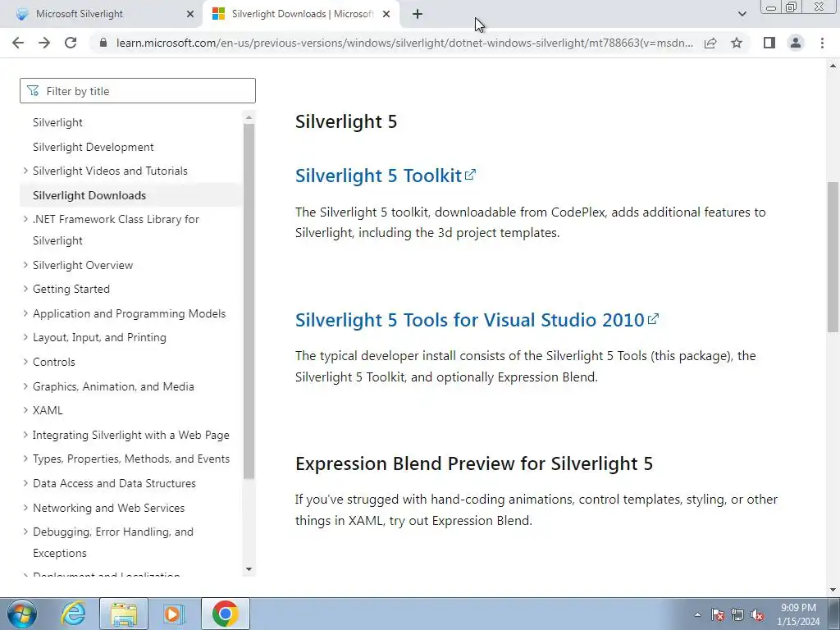This screenshot has height=630, width=840.
Task: Open the Chrome profile menu
Action: (796, 43)
